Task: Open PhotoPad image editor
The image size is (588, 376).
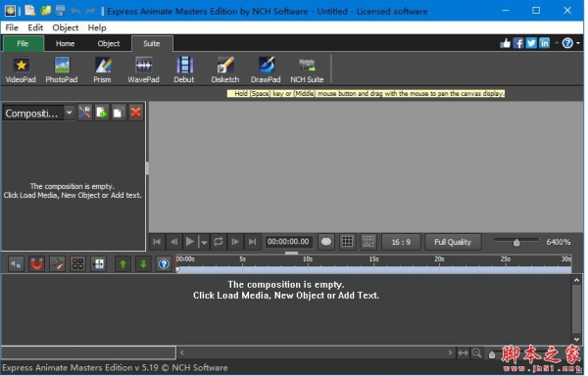Action: (x=62, y=70)
